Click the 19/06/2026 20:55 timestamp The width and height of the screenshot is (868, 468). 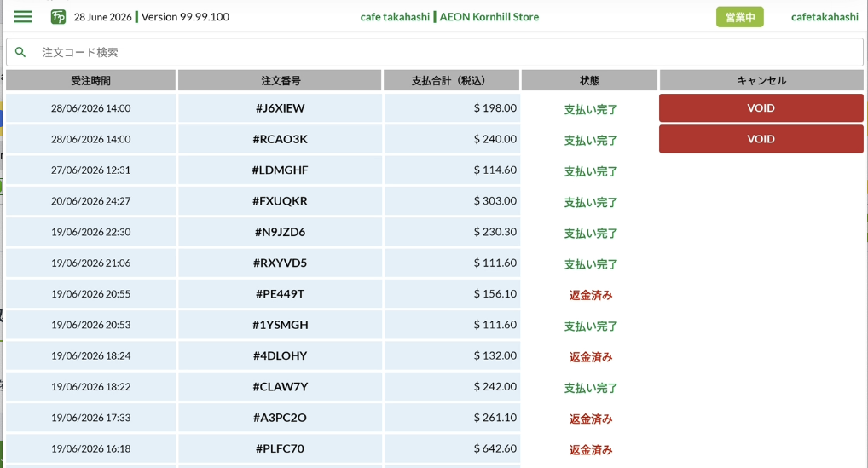coord(90,294)
